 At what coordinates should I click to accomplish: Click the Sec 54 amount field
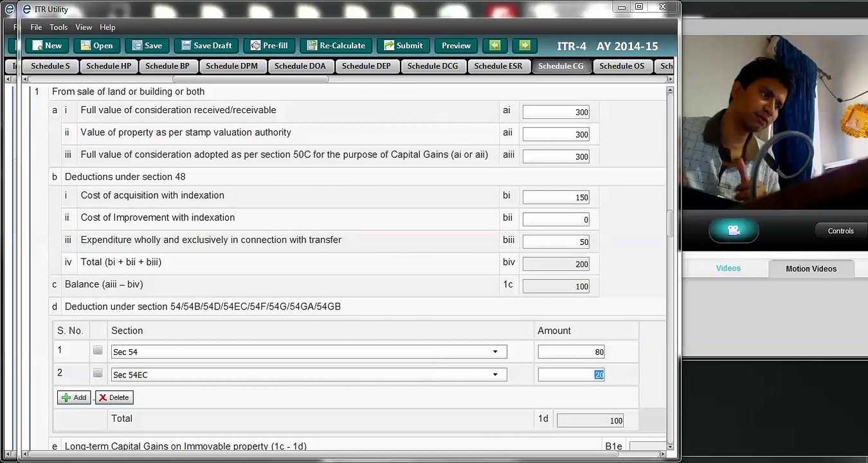(571, 352)
